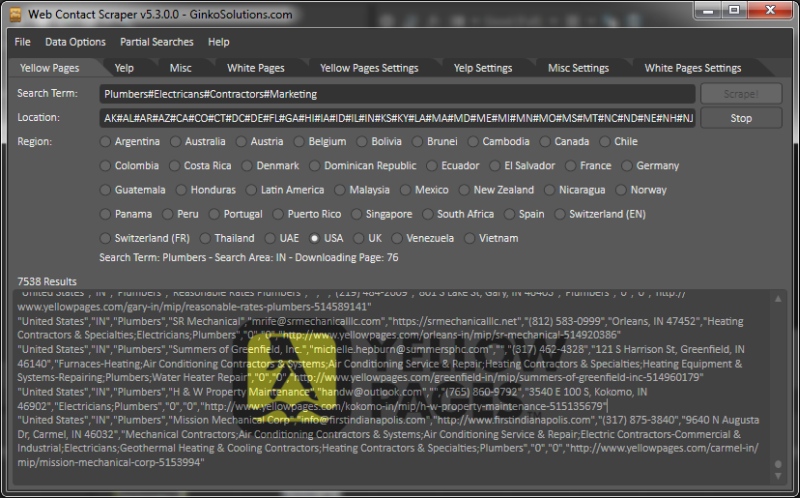Select the France region
800x498 pixels.
pyautogui.click(x=588, y=165)
